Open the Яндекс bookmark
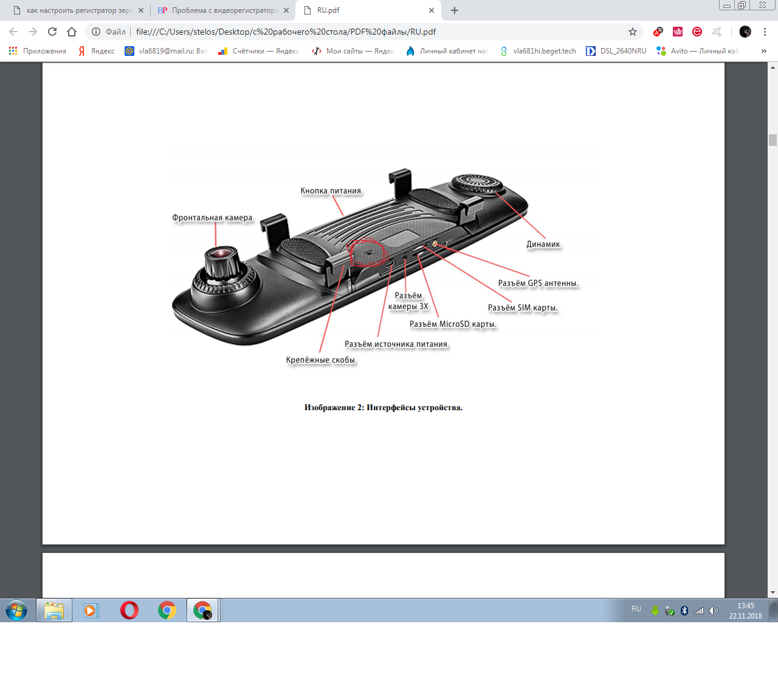This screenshot has width=778, height=700. [97, 51]
